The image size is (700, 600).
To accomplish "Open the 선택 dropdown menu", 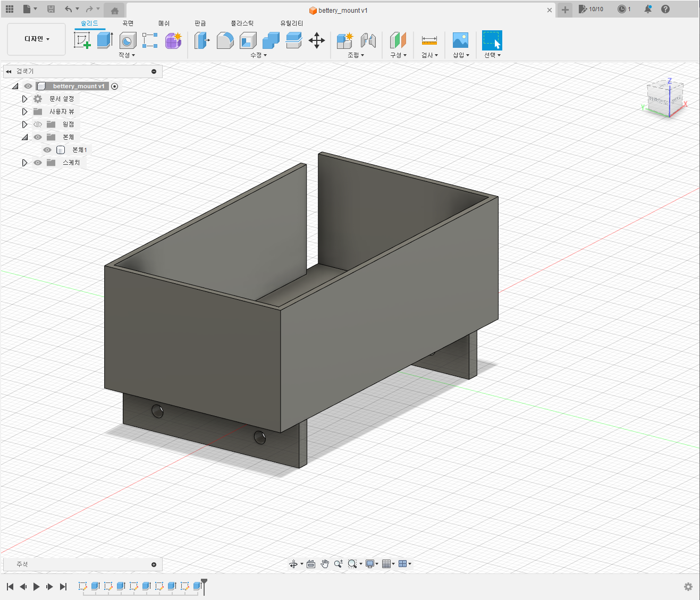I will pos(493,55).
